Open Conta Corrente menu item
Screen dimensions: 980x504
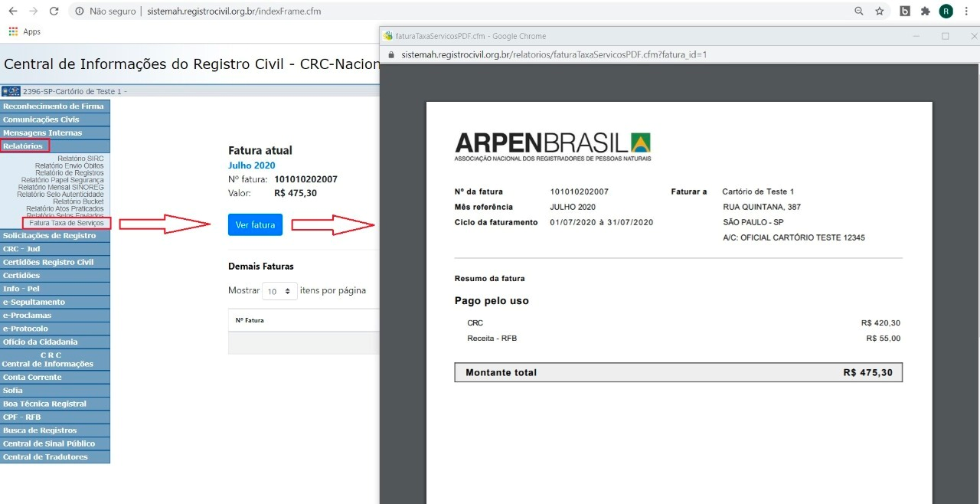click(x=55, y=377)
